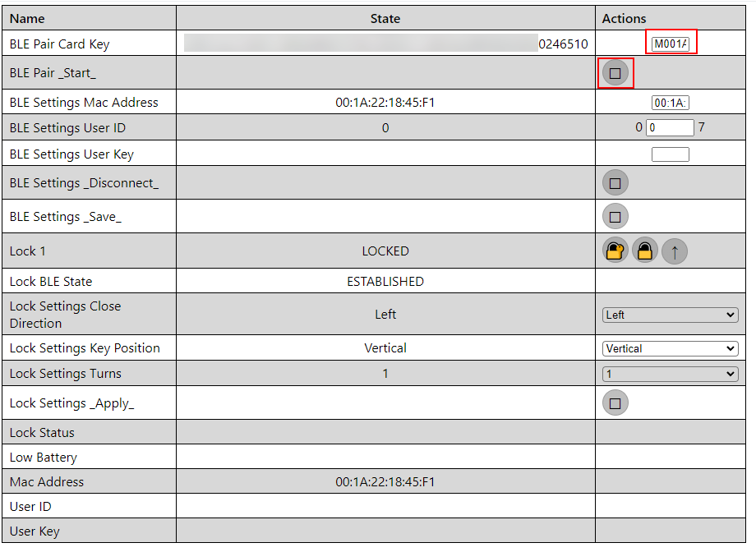Open the Close Direction dropdown
The width and height of the screenshot is (756, 552).
click(x=671, y=315)
